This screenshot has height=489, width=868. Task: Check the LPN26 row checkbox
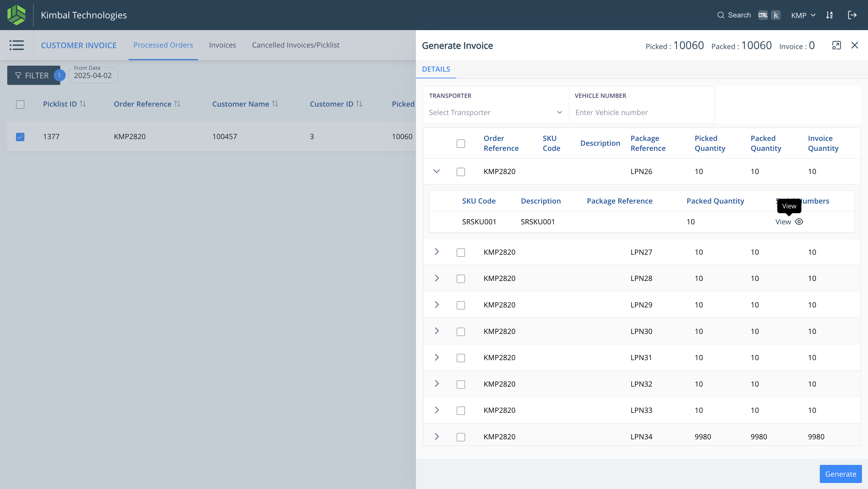click(x=461, y=172)
